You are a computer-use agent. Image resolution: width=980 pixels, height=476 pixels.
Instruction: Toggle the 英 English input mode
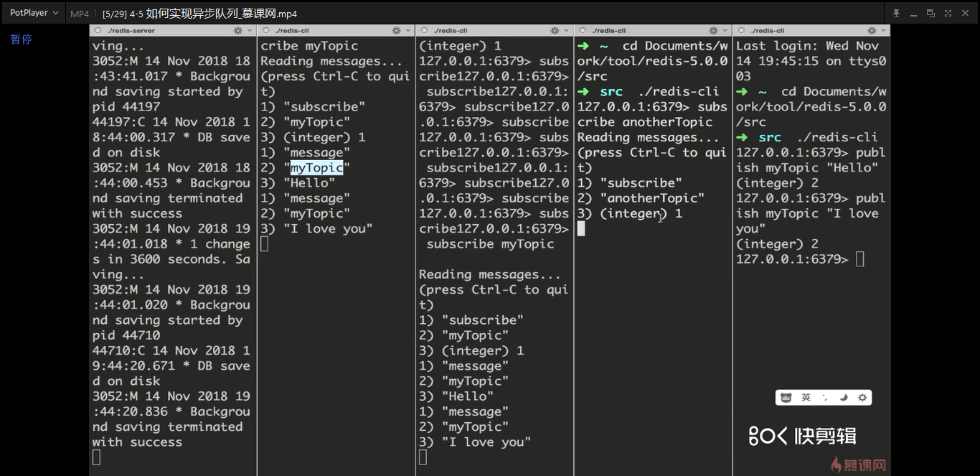[806, 398]
